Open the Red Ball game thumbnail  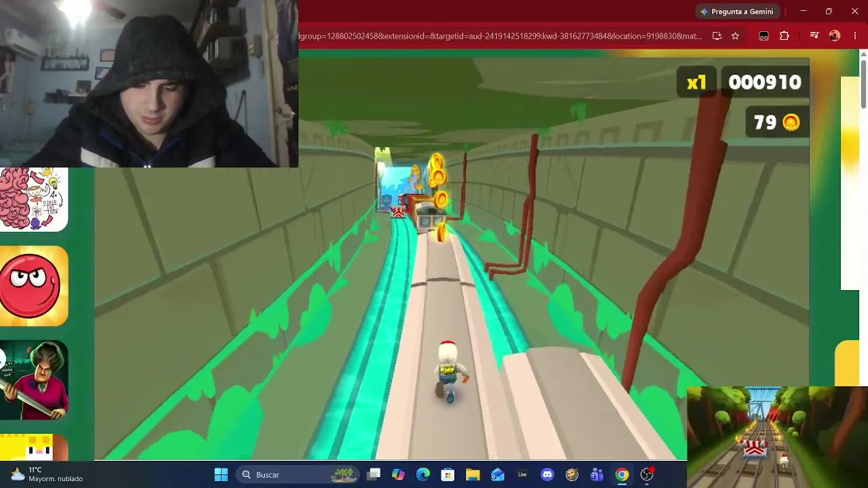coord(34,285)
